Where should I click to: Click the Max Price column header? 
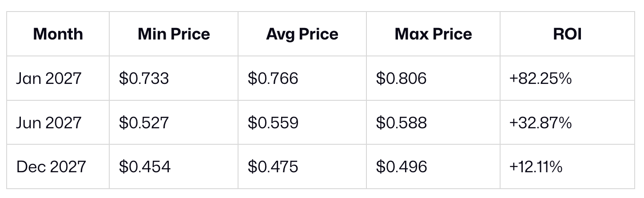[433, 34]
